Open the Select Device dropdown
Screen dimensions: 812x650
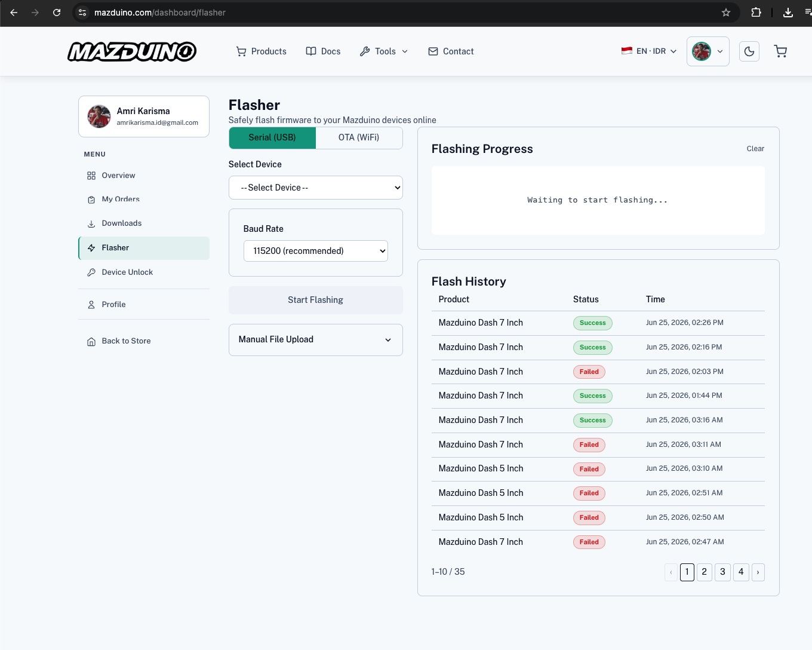coord(316,188)
